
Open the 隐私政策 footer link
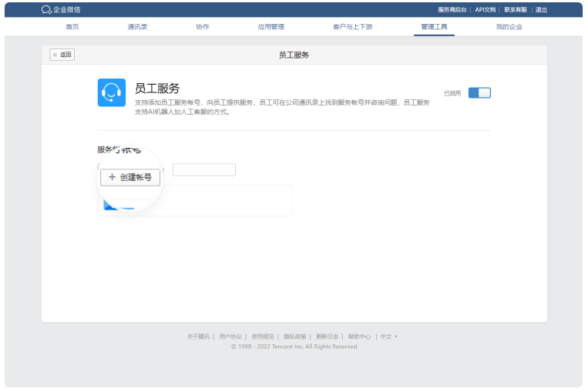click(295, 337)
